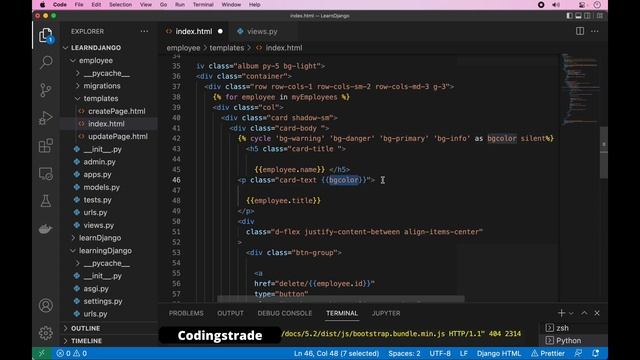Switch to the OUTPUT panel tab
Screen dimensions: 640x360
coord(230,313)
